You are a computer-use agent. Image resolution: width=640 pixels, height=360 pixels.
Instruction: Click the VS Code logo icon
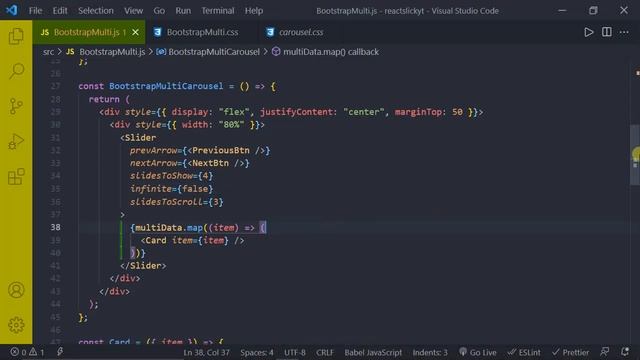point(12,10)
